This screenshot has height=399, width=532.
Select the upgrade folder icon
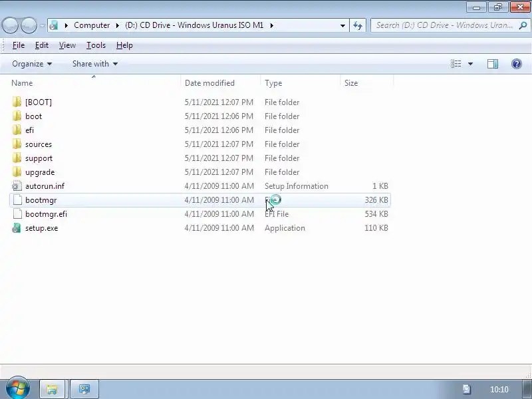17,172
